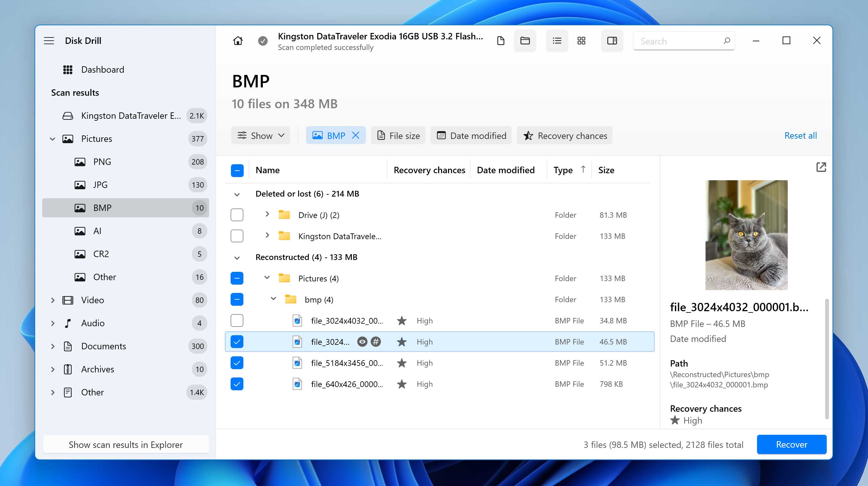Switch to grid thumbnail view
The height and width of the screenshot is (486, 868).
581,41
